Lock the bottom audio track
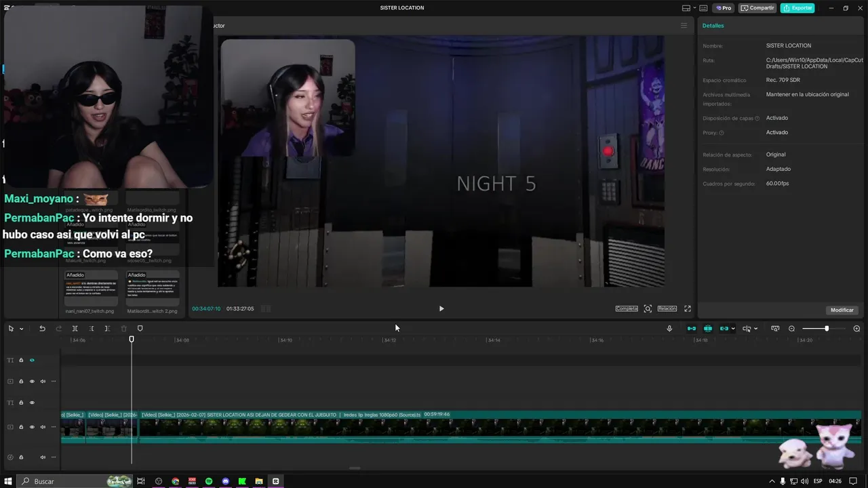The image size is (868, 488). click(x=21, y=457)
